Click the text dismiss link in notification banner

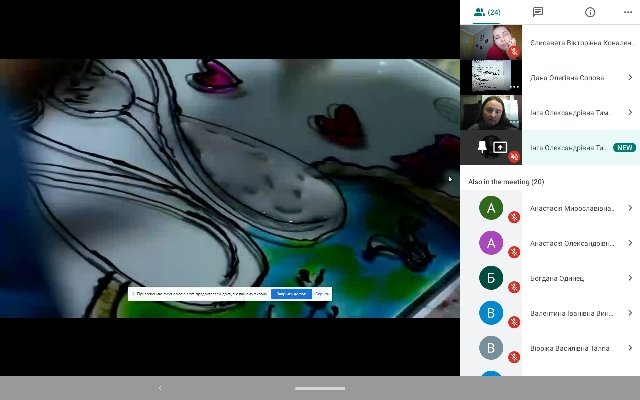click(x=322, y=294)
